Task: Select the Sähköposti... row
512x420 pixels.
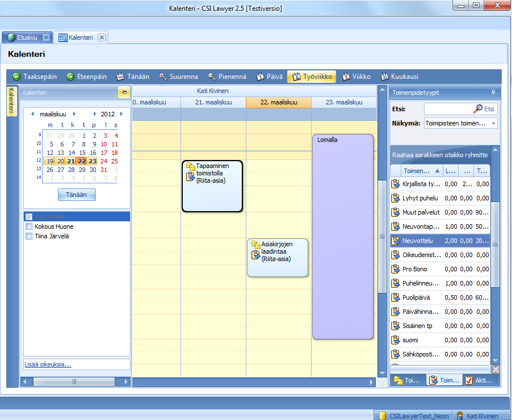Action: (x=440, y=354)
